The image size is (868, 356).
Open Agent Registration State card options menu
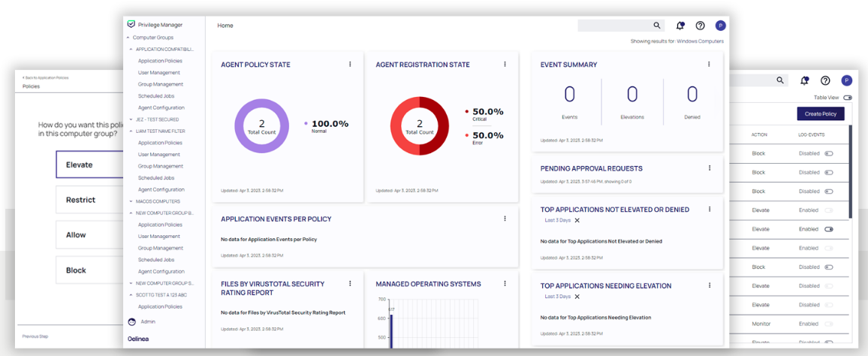coord(505,65)
